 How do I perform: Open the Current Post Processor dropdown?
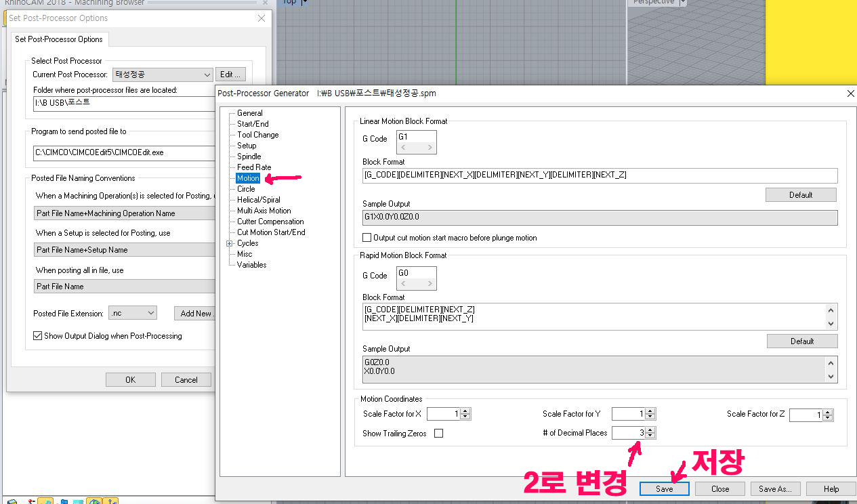tap(207, 75)
